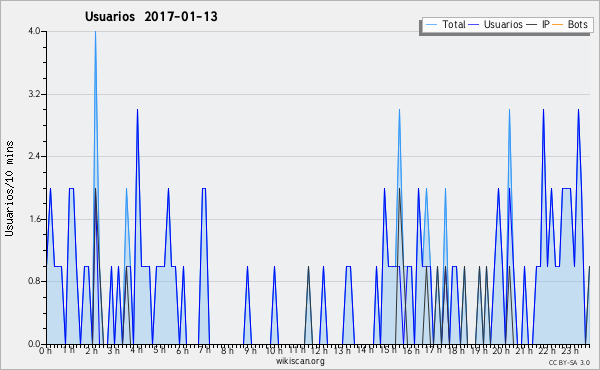The image size is (600, 370).
Task: Click the "IP" legend entry
Action: [546, 24]
